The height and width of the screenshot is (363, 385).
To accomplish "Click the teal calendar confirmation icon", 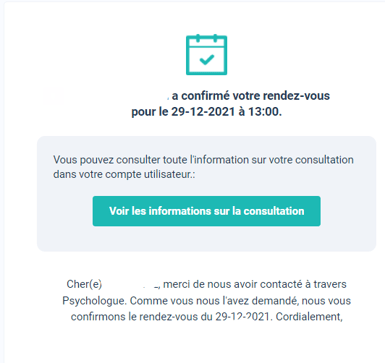I will tap(206, 55).
